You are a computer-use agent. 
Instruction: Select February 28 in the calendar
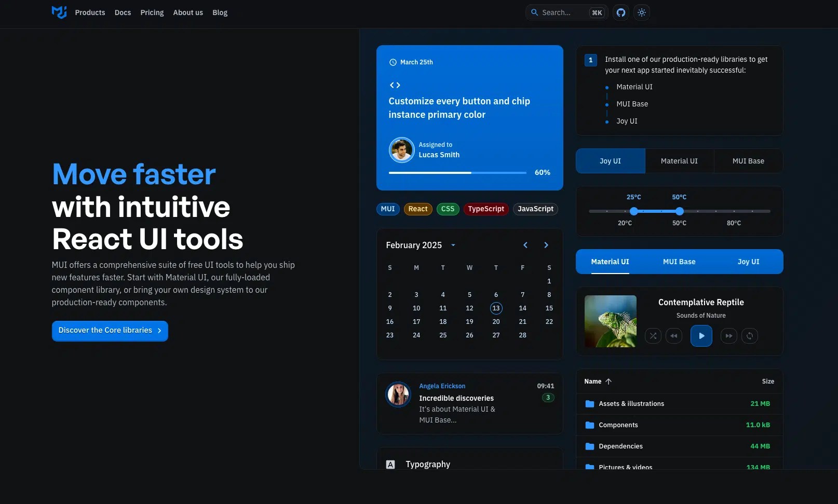[x=523, y=335]
